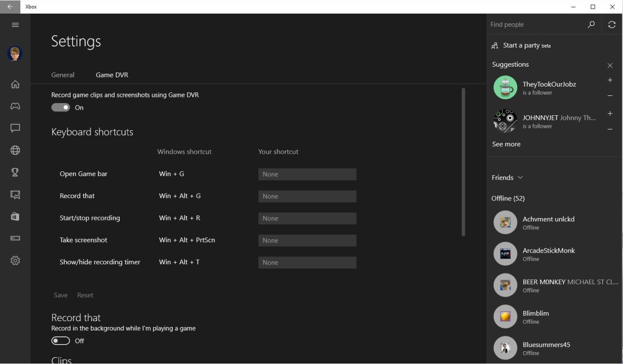Image resolution: width=623 pixels, height=364 pixels.
Task: Select the Game DVR tab
Action: click(112, 75)
